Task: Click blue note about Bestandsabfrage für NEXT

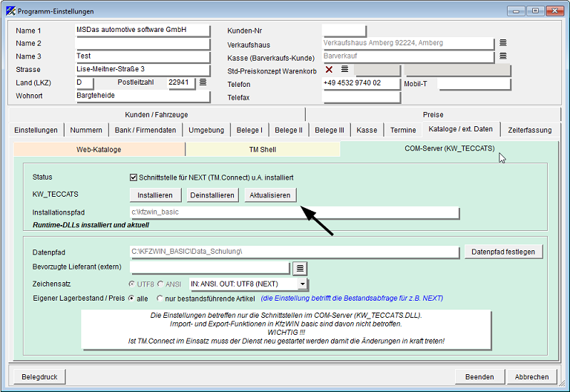Action: (352, 298)
